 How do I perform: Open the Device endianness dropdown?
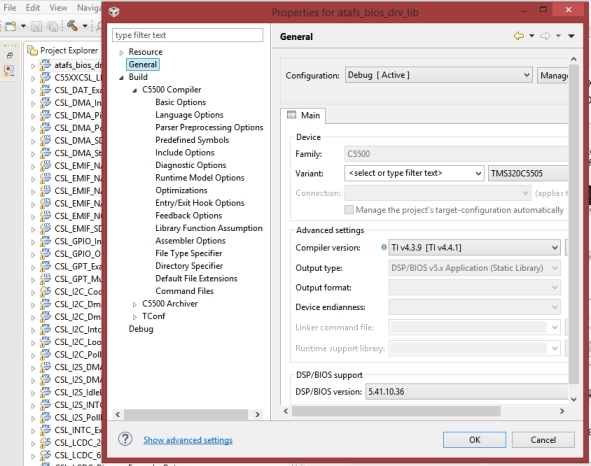[474, 307]
